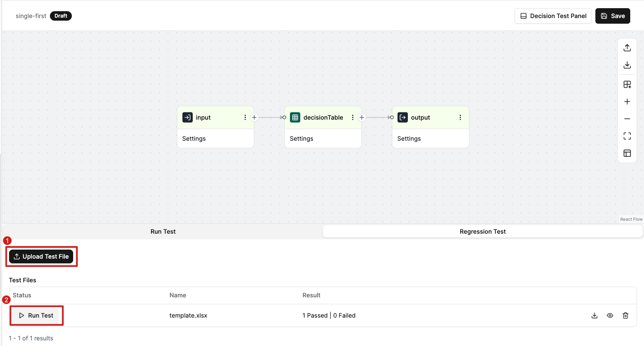The image size is (644, 346).
Task: Save the decision flow
Action: (613, 16)
